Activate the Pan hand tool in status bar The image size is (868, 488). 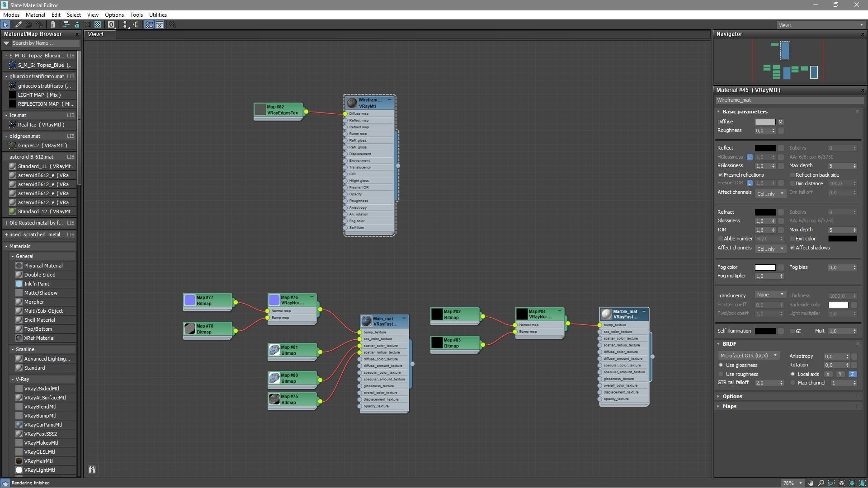coord(811,483)
